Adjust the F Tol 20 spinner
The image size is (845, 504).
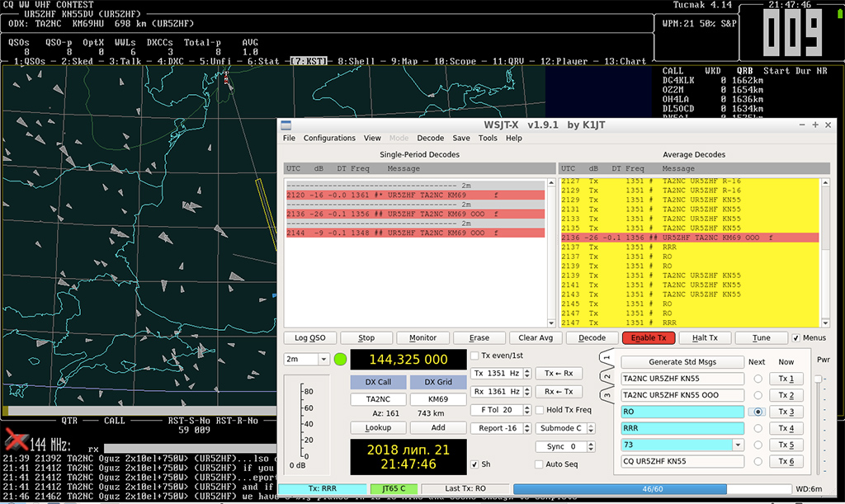point(527,410)
